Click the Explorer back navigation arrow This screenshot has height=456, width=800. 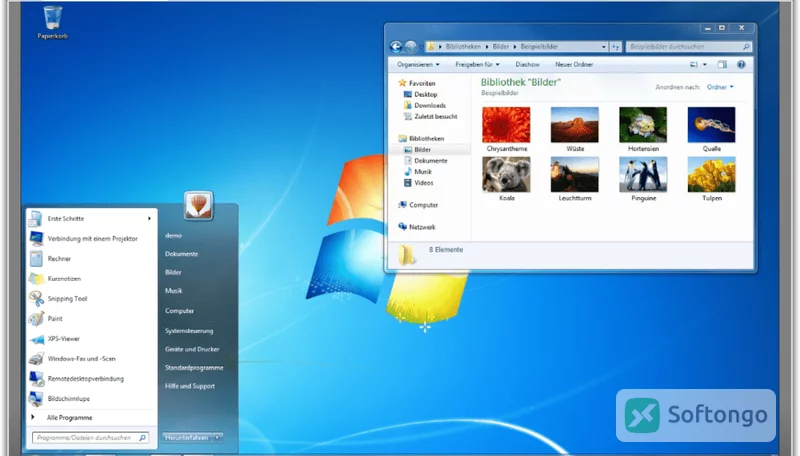(x=396, y=47)
